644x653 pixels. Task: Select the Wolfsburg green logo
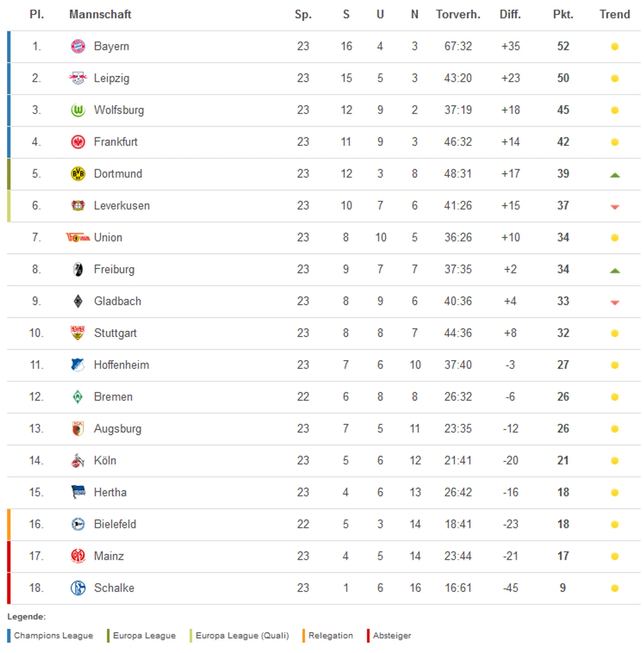pos(78,110)
